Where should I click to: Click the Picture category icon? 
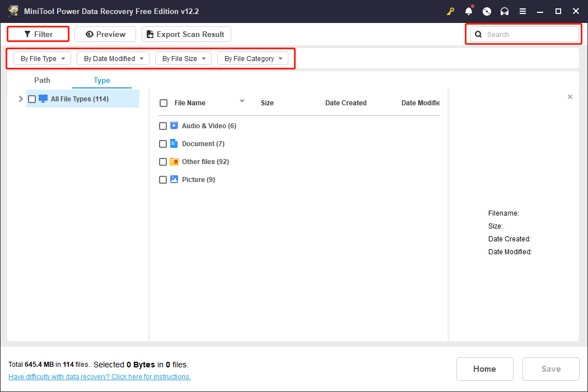click(x=174, y=179)
